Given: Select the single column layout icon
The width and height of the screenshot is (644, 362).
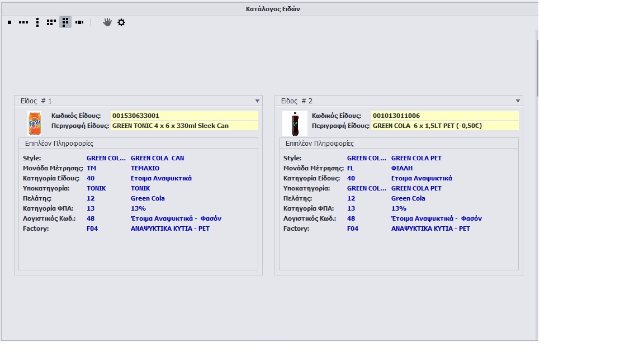Looking at the screenshot, I should coord(37,22).
